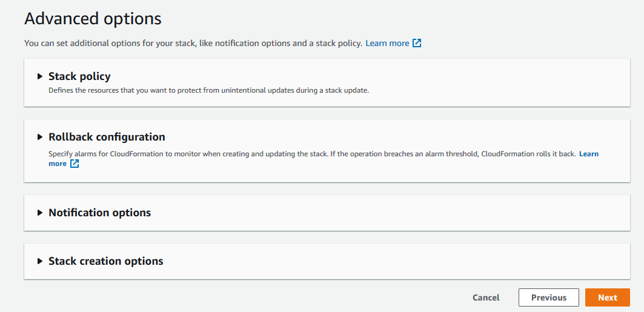Image resolution: width=644 pixels, height=312 pixels.
Task: Open the Learn more link under Advanced options
Action: 387,44
